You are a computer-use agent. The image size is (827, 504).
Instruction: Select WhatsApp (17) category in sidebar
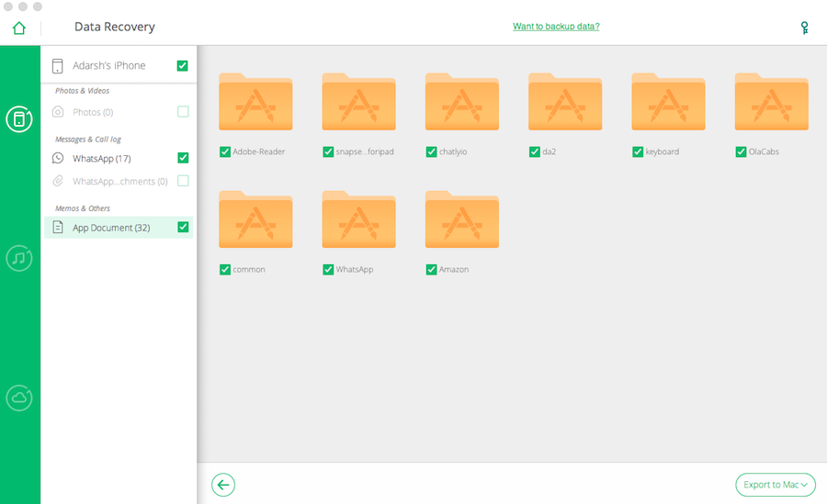tap(101, 159)
